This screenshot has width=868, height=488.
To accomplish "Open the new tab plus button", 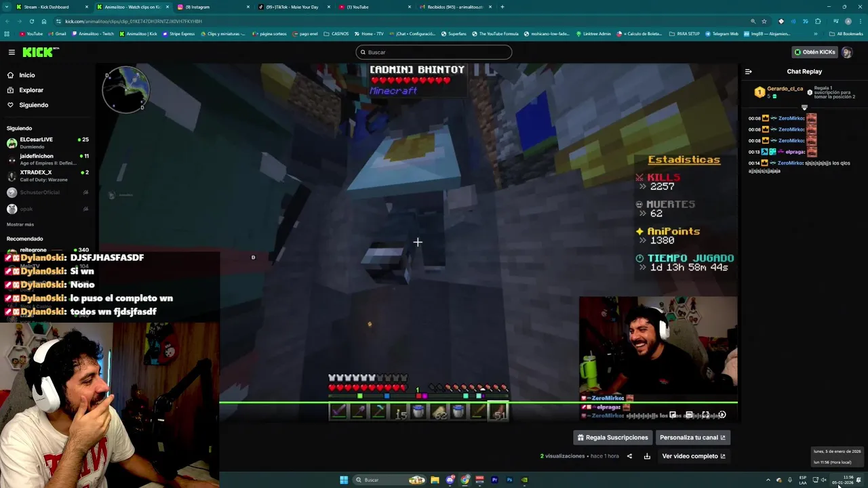I will pyautogui.click(x=502, y=7).
